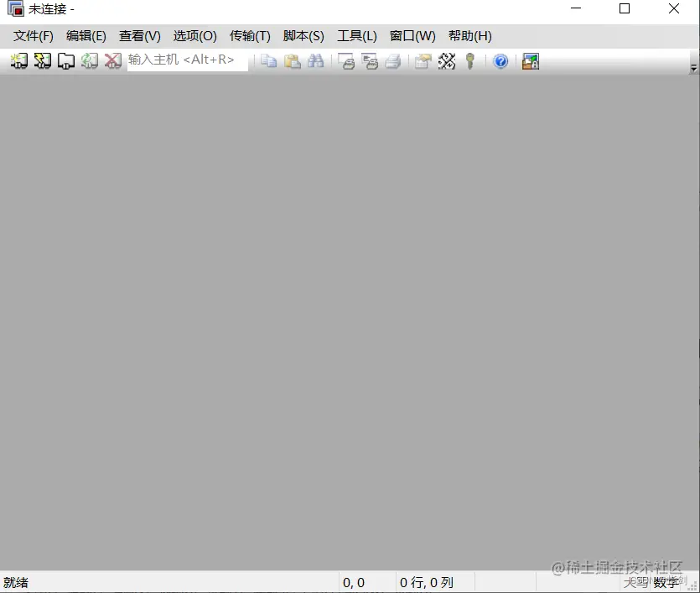The height and width of the screenshot is (593, 700).
Task: Maximize the 未连接 window
Action: click(x=625, y=8)
